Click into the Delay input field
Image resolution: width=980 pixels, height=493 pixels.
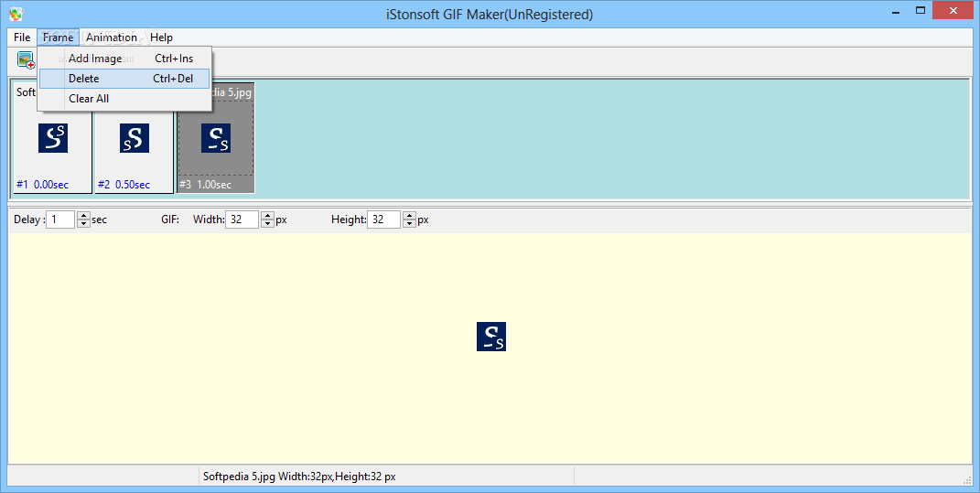tap(60, 220)
